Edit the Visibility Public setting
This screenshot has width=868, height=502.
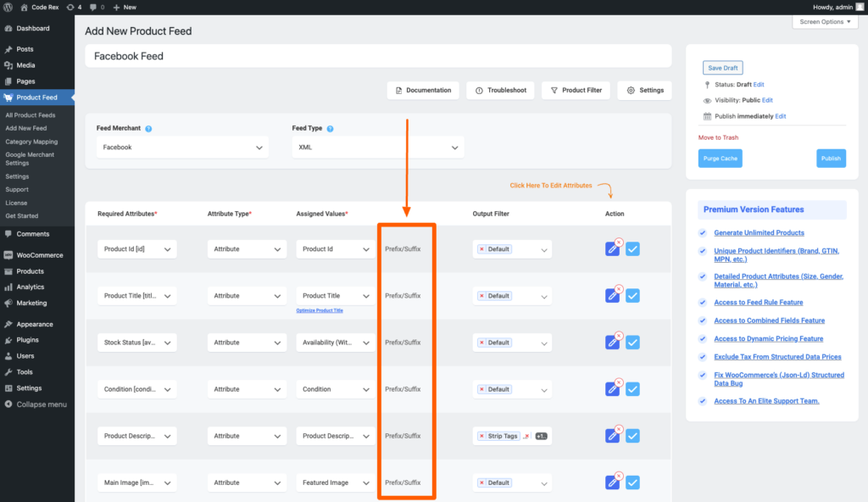[x=767, y=100]
